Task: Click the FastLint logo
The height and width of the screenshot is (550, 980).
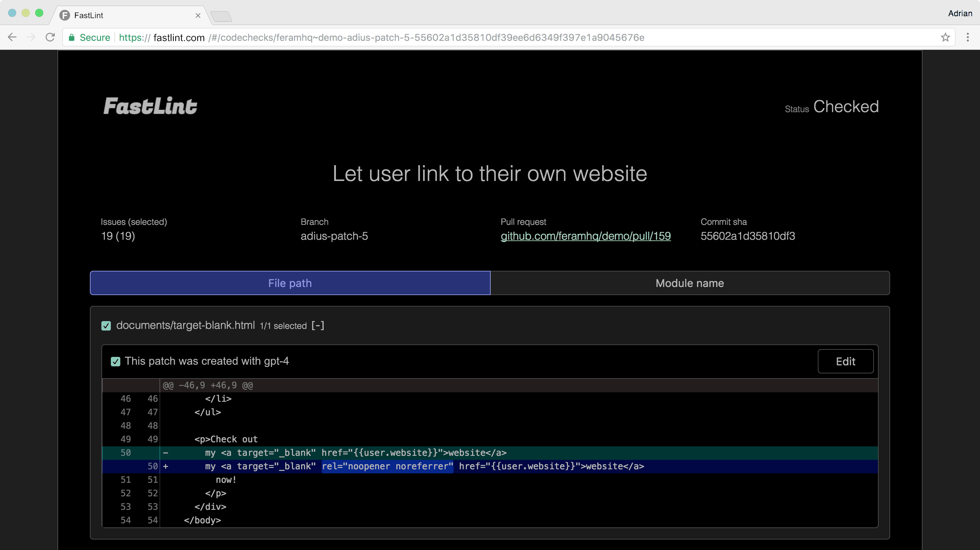Action: pyautogui.click(x=150, y=106)
